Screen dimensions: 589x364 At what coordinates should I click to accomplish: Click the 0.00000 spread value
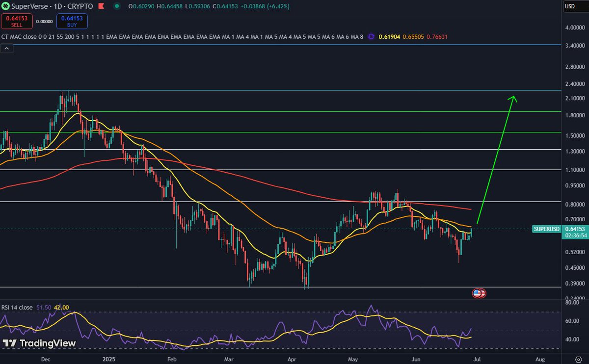44,21
